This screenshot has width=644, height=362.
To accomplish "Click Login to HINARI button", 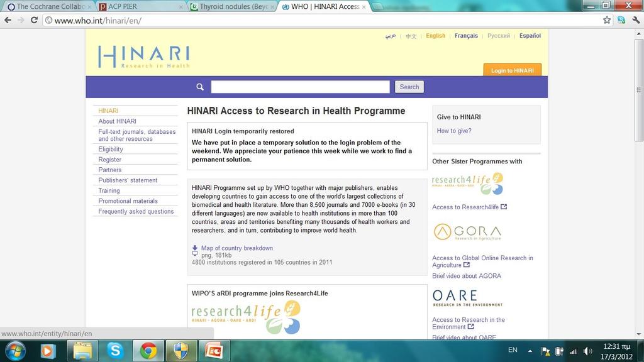I will [x=512, y=70].
